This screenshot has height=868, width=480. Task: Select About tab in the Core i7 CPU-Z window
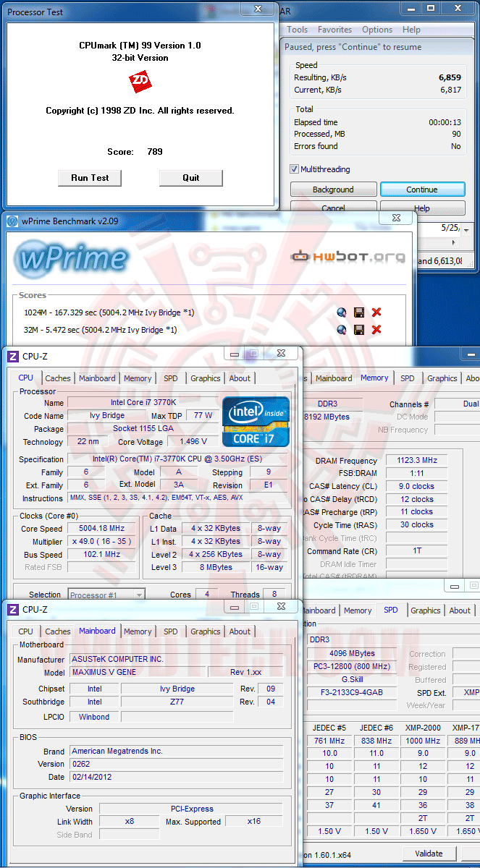pyautogui.click(x=240, y=378)
